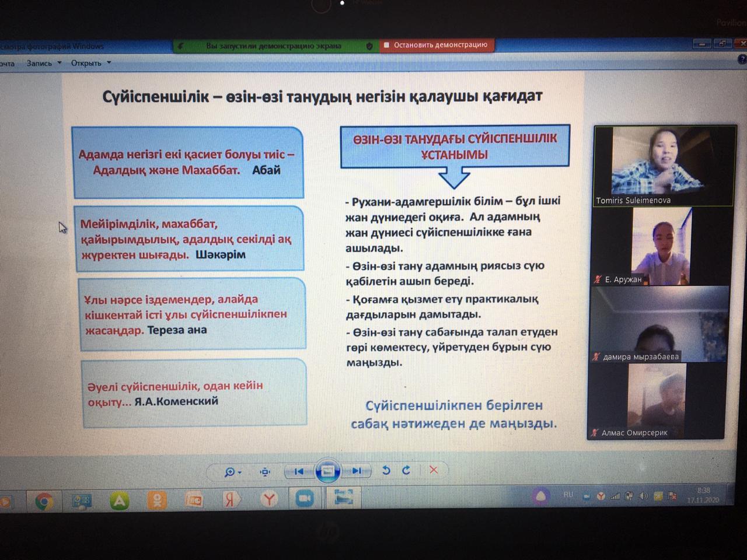The image size is (747, 560).
Task: Rotate the image clockwise
Action: 406,470
